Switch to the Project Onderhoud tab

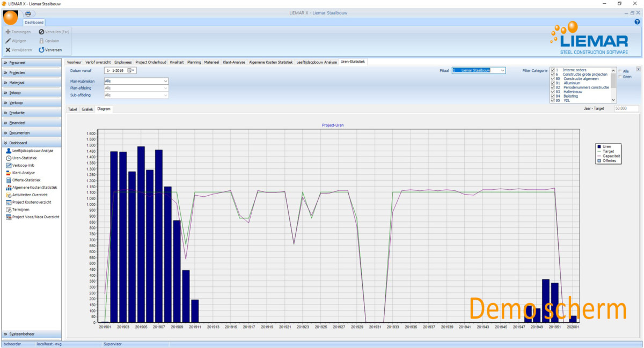[151, 62]
